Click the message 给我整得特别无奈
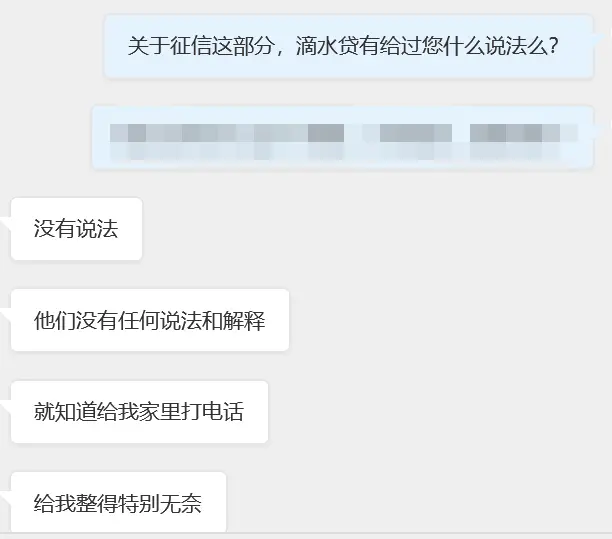612x539 pixels. [x=119, y=503]
